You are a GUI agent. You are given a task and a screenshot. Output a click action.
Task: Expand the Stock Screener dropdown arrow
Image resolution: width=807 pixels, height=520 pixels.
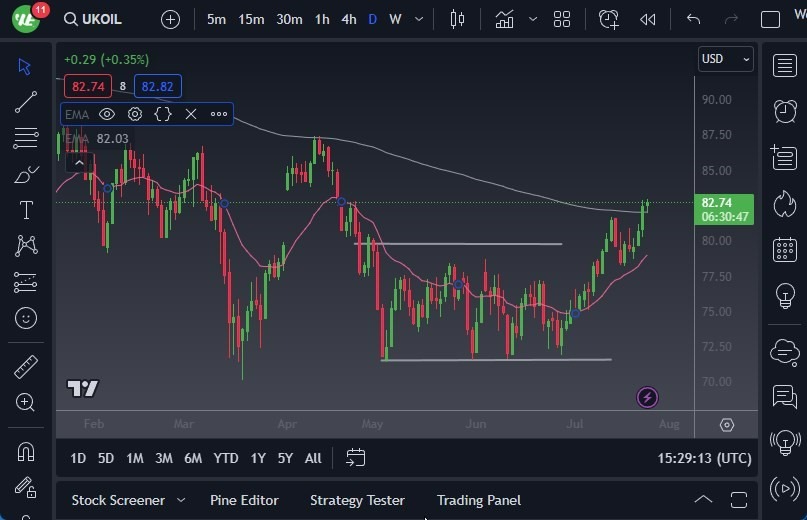click(181, 500)
